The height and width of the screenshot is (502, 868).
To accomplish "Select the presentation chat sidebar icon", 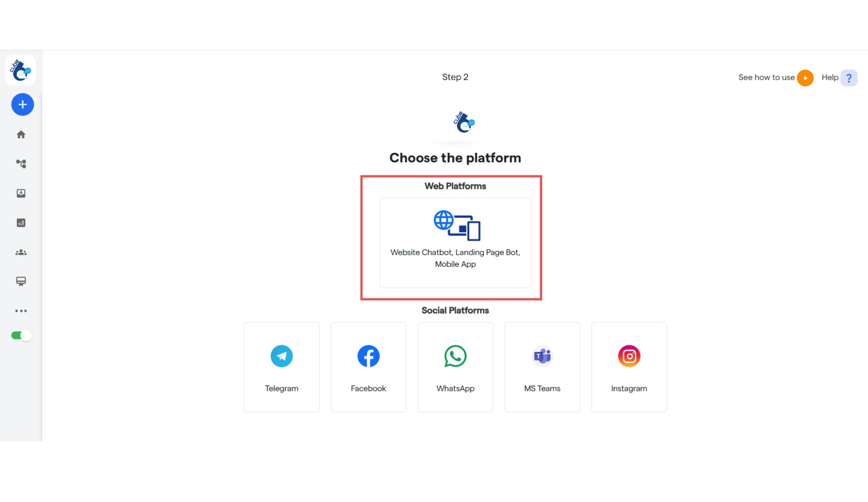I will coord(20,281).
